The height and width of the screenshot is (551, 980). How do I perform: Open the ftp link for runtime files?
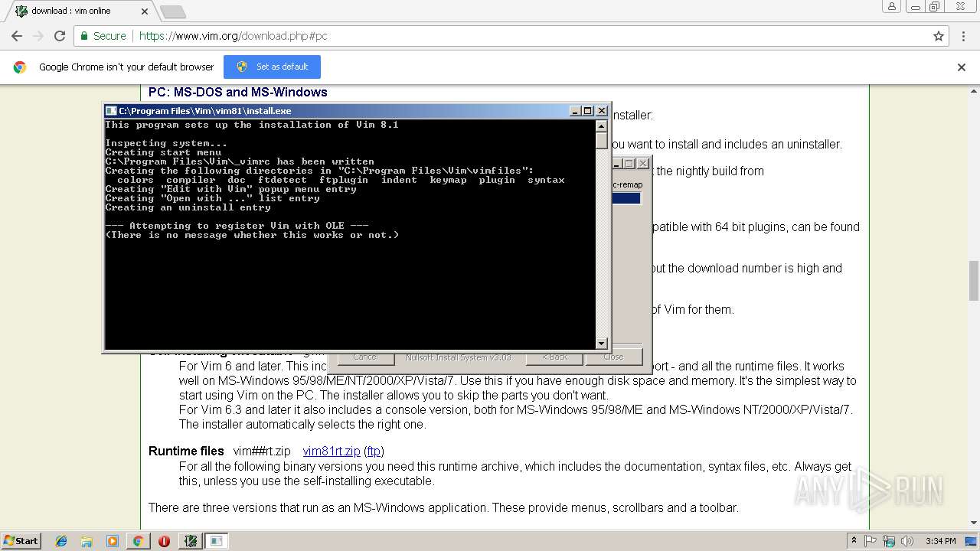click(x=374, y=452)
